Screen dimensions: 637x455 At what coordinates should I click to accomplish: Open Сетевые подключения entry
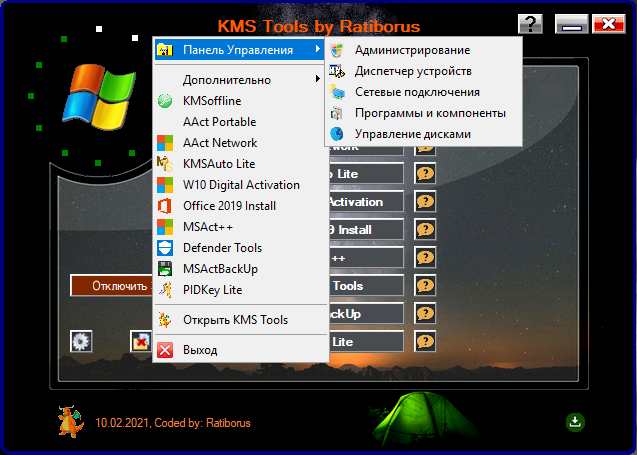tap(416, 92)
